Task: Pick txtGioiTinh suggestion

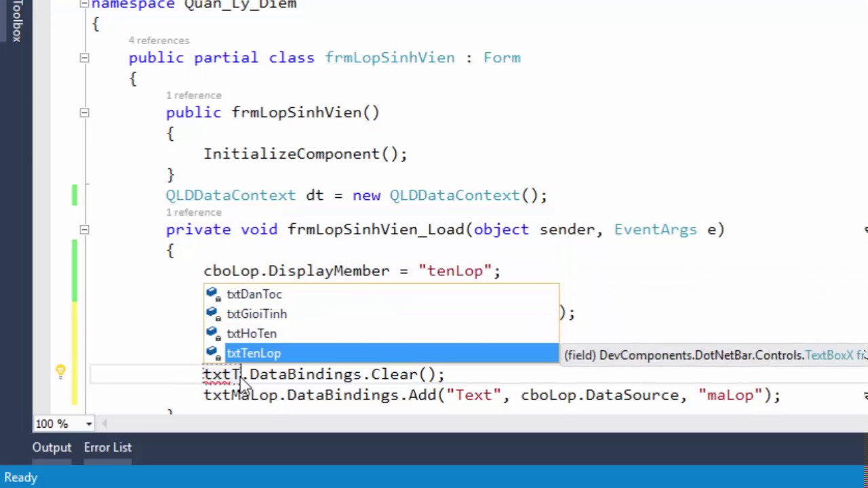Action: (x=256, y=314)
